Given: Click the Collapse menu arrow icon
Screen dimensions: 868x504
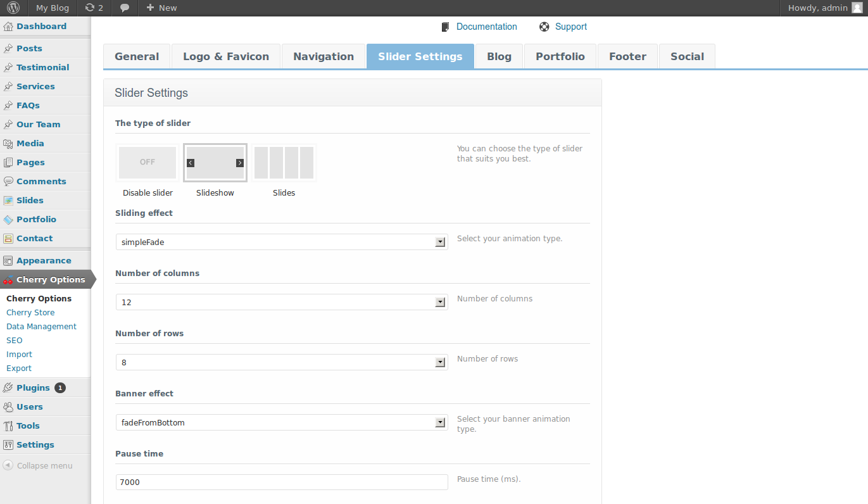Looking at the screenshot, I should pyautogui.click(x=8, y=465).
